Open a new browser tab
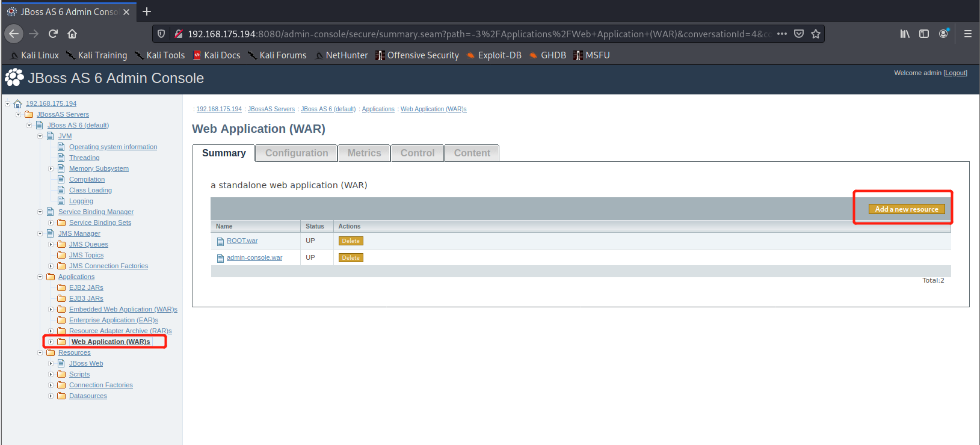This screenshot has height=445, width=980. coord(147,11)
